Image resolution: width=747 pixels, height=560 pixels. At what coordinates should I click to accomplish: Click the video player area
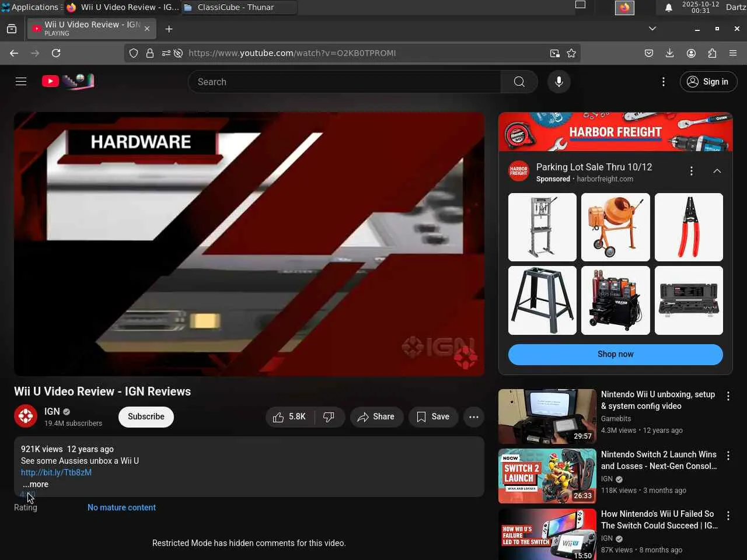(x=249, y=244)
